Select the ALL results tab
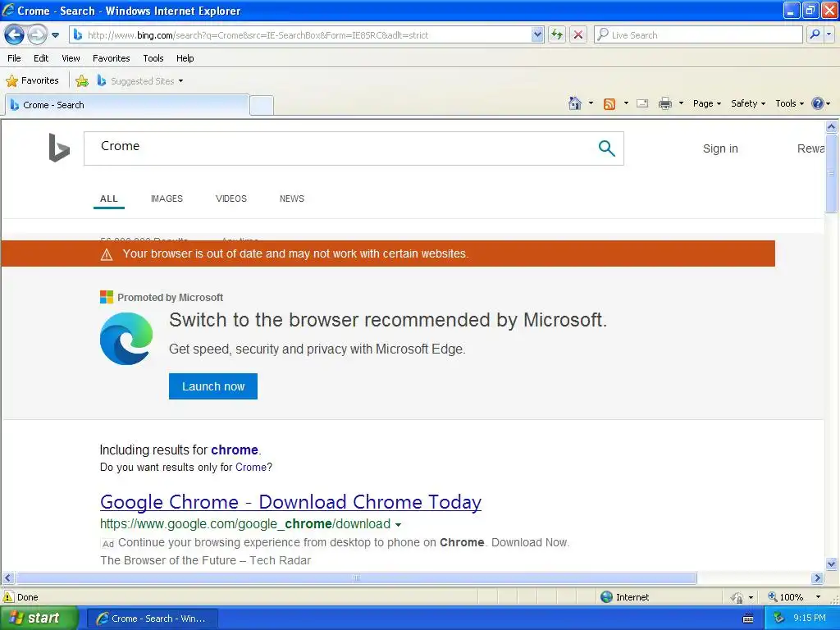Image resolution: width=840 pixels, height=630 pixels. [x=109, y=199]
